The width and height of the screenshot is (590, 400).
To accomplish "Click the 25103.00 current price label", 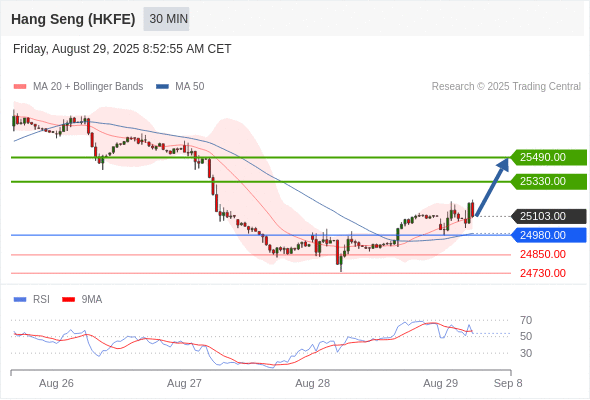I will [x=549, y=216].
